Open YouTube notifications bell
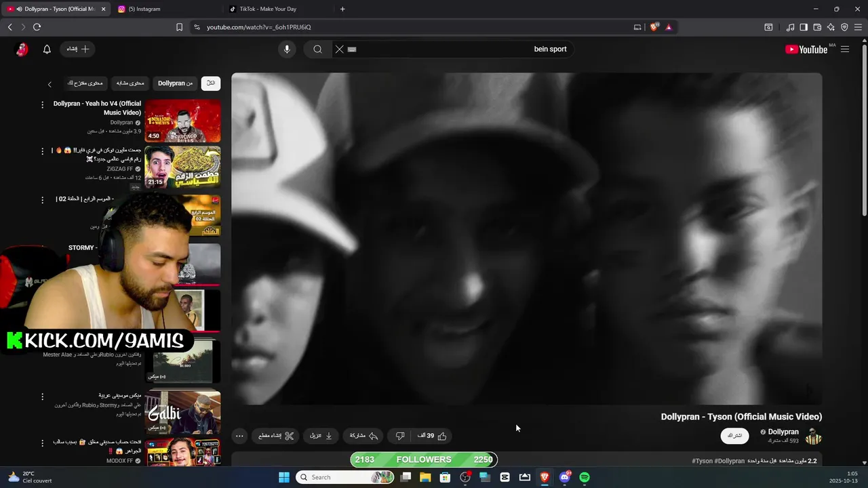The image size is (868, 488). [47, 49]
